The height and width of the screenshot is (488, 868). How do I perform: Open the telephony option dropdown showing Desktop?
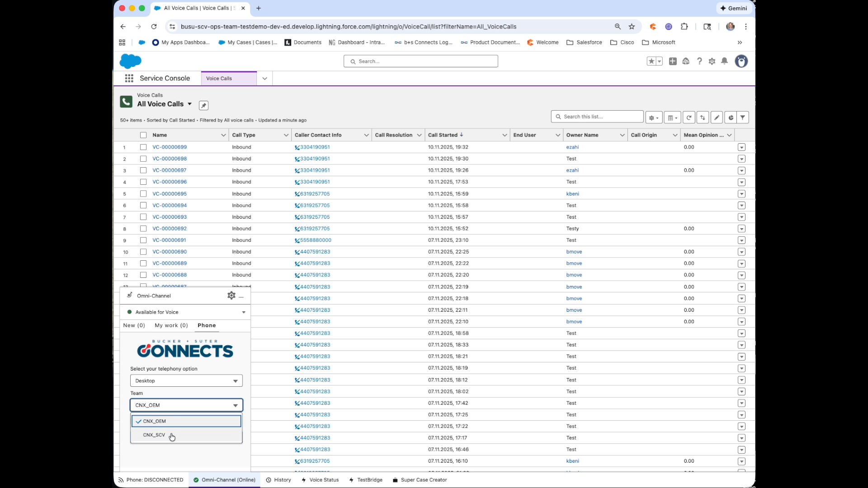(185, 380)
